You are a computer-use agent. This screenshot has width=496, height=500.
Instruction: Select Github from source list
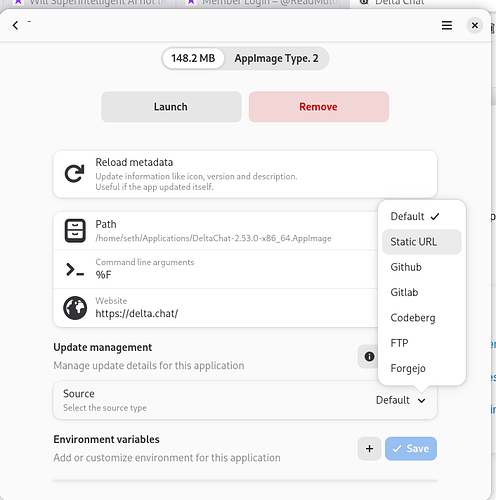pyautogui.click(x=421, y=267)
